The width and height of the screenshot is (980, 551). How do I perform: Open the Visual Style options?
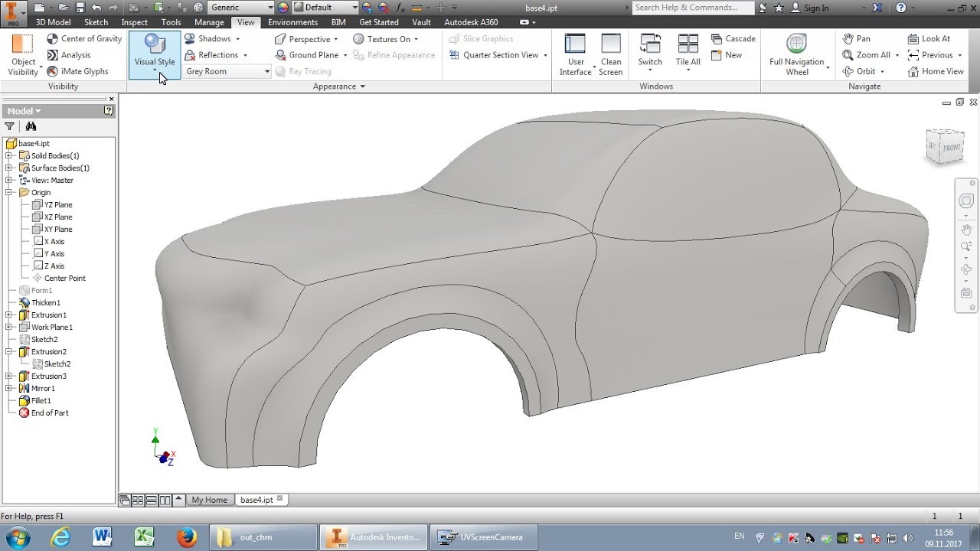click(x=155, y=54)
